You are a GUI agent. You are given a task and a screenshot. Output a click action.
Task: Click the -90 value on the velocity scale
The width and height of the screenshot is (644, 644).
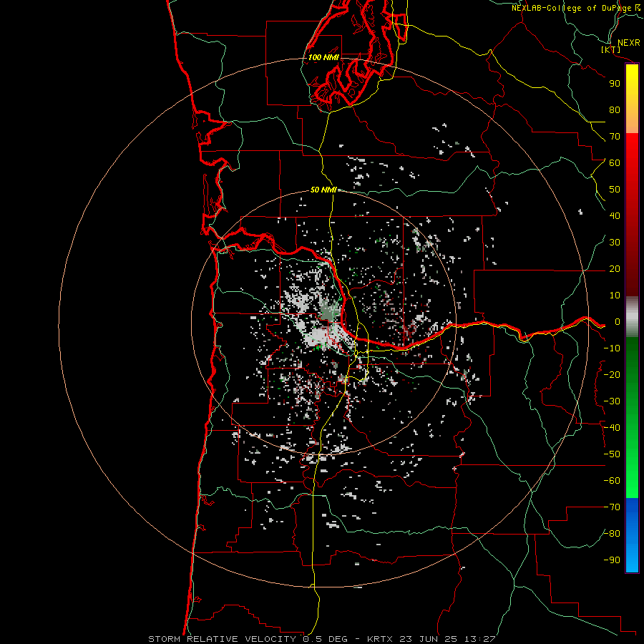pos(612,560)
